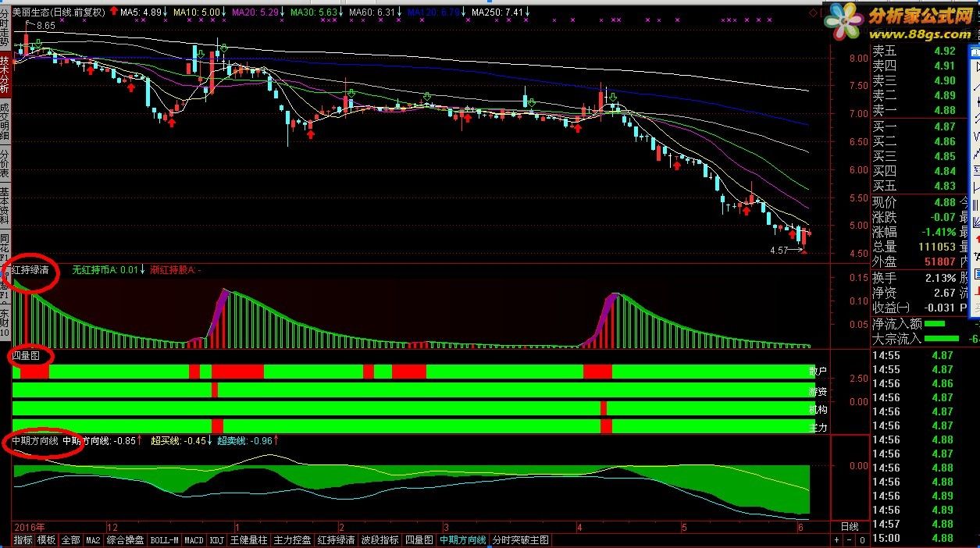This screenshot has width=980, height=548.
Task: Open the 基本资料 side tab
Action: pyautogui.click(x=5, y=206)
